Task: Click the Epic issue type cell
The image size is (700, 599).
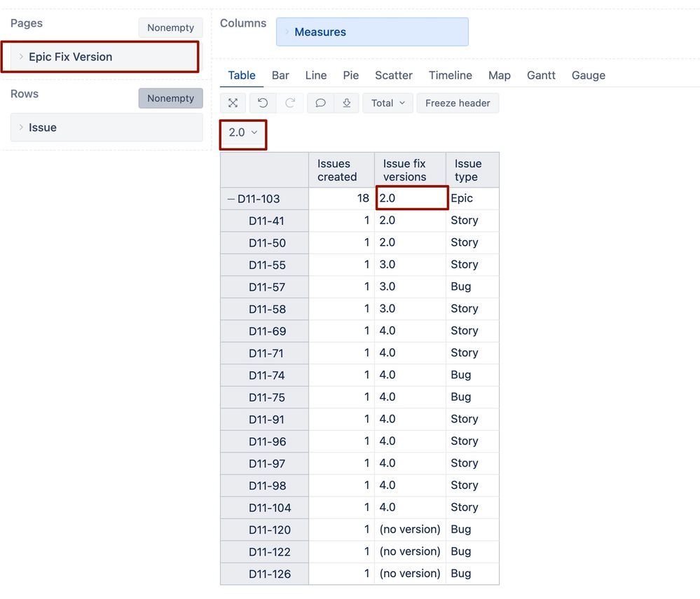Action: click(x=472, y=198)
